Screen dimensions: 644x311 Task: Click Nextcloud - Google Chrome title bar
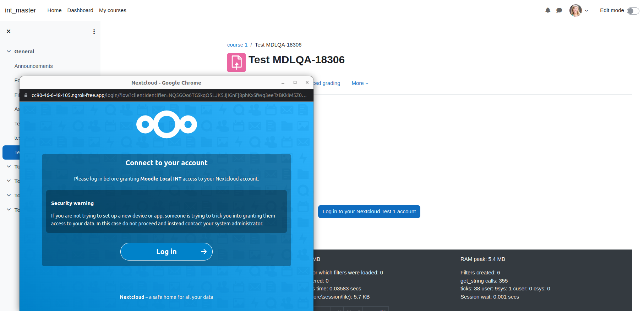point(166,83)
